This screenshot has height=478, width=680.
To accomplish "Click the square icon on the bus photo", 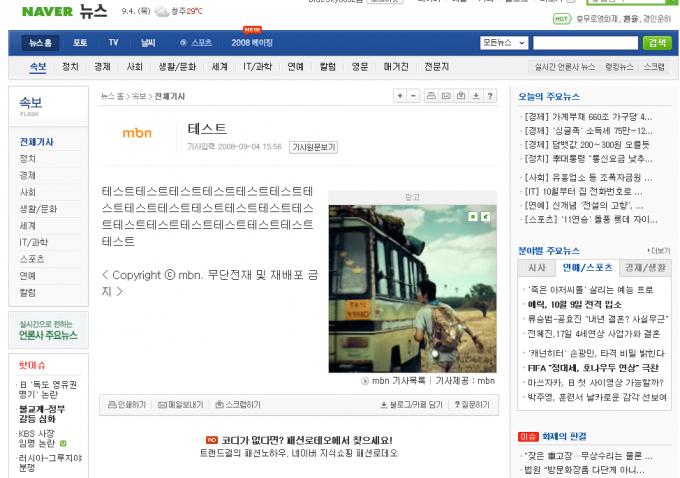I will [473, 216].
